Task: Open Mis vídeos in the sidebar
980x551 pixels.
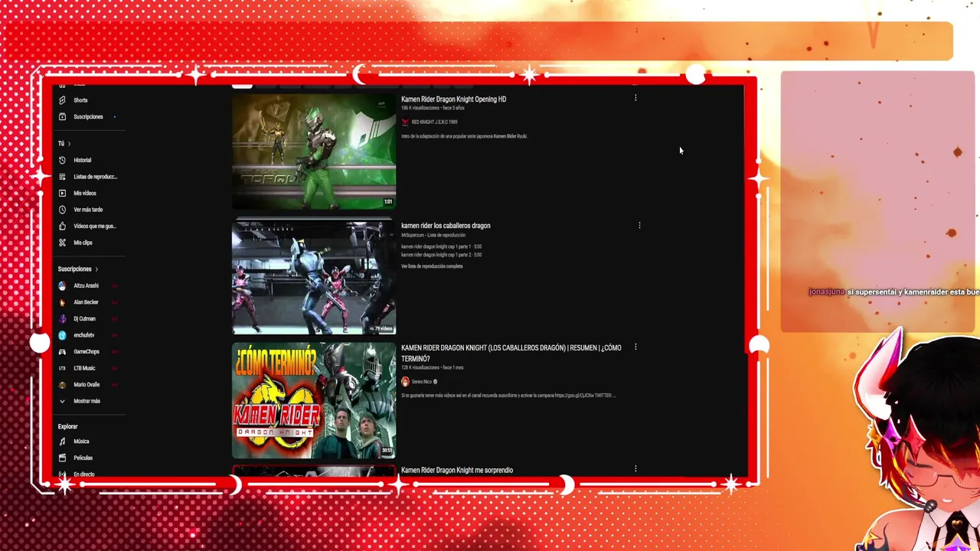Action: 84,193
